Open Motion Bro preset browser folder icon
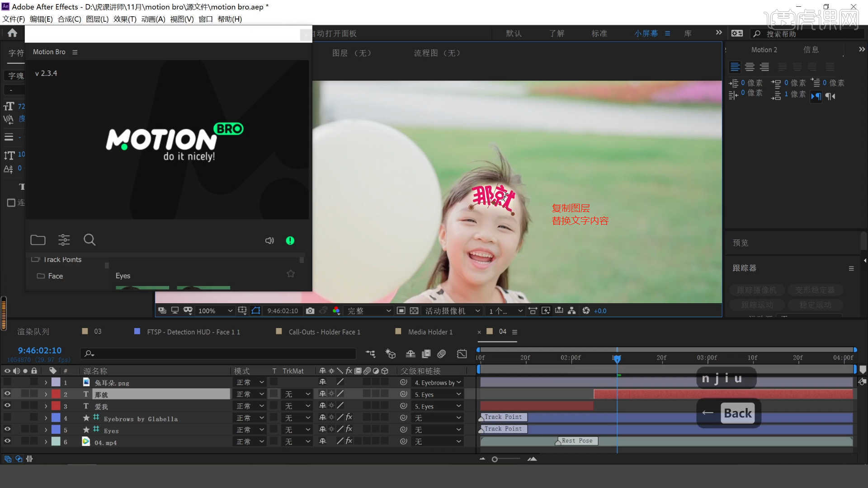The width and height of the screenshot is (868, 488). tap(38, 240)
